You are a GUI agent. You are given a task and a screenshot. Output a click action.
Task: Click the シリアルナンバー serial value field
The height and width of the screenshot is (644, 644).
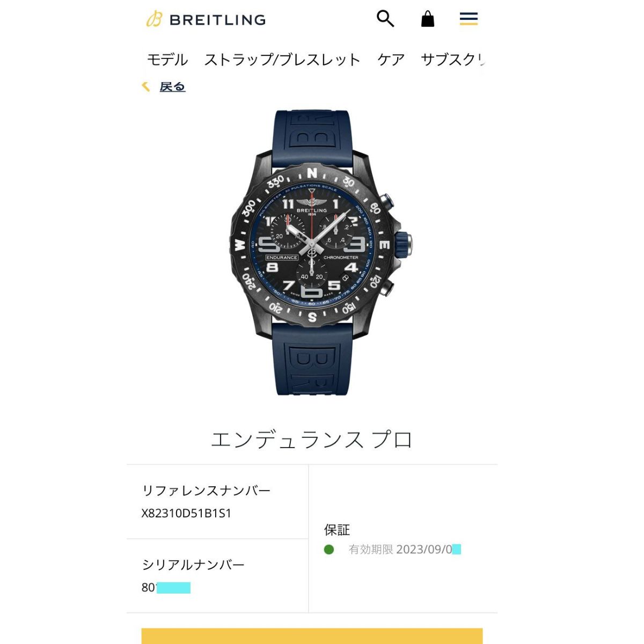pos(166,588)
